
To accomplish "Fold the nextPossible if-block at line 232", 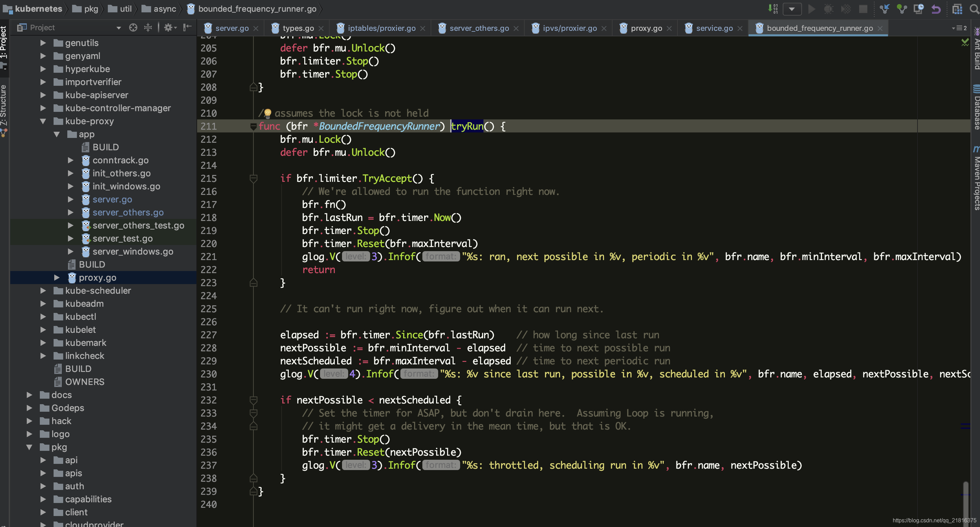I will [253, 400].
